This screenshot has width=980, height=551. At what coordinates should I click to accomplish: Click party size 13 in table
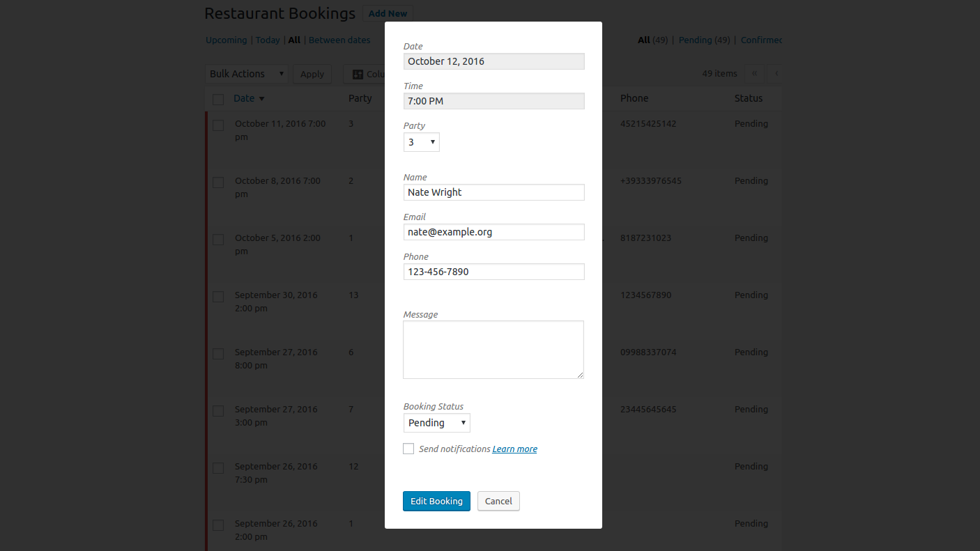(353, 295)
